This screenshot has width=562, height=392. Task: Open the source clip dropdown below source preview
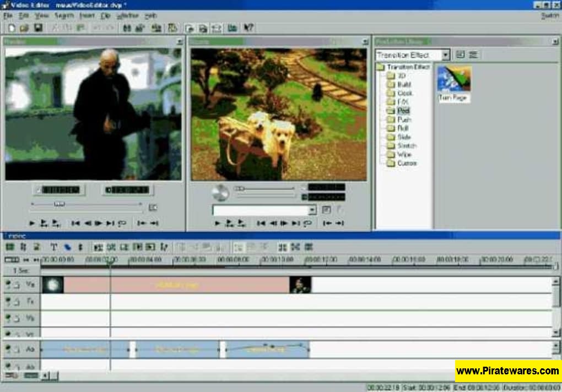click(x=312, y=210)
